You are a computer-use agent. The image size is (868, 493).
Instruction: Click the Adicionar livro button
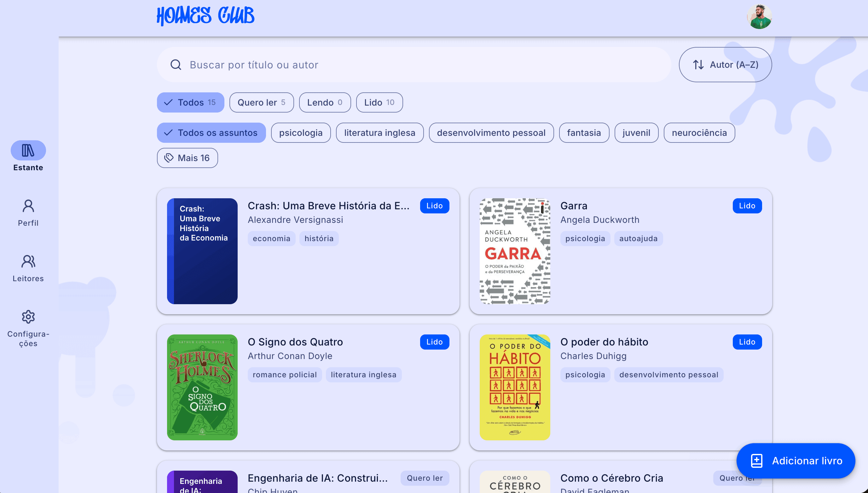pyautogui.click(x=796, y=461)
